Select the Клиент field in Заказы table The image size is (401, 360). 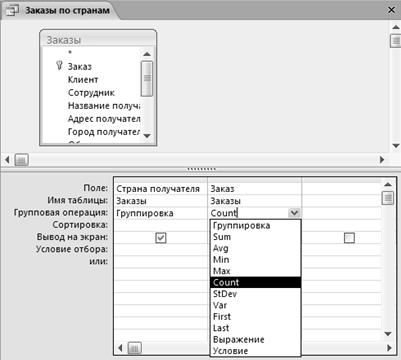pos(83,80)
